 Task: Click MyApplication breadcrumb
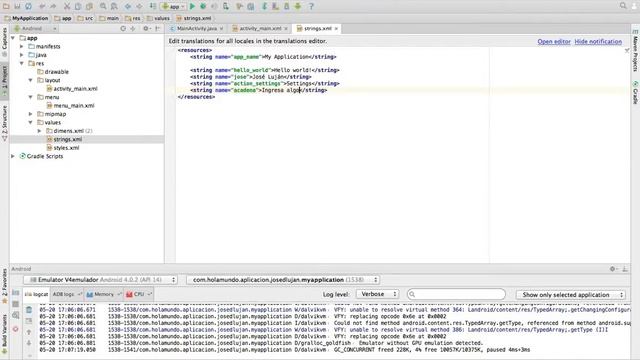(x=27, y=18)
